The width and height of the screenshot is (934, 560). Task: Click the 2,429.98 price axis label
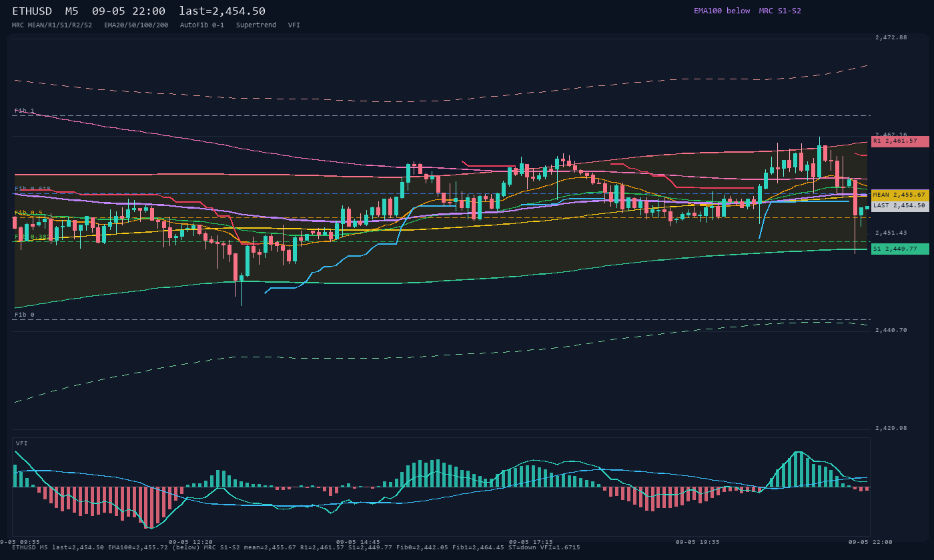[891, 428]
